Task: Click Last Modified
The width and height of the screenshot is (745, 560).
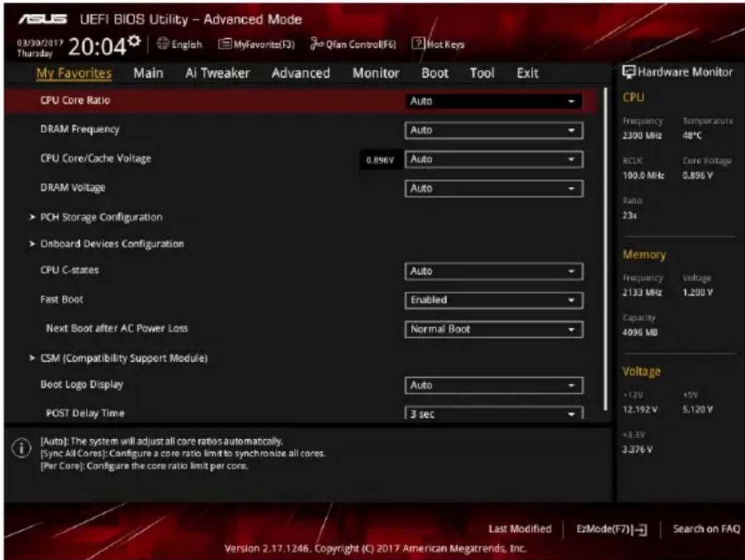Action: (520, 529)
